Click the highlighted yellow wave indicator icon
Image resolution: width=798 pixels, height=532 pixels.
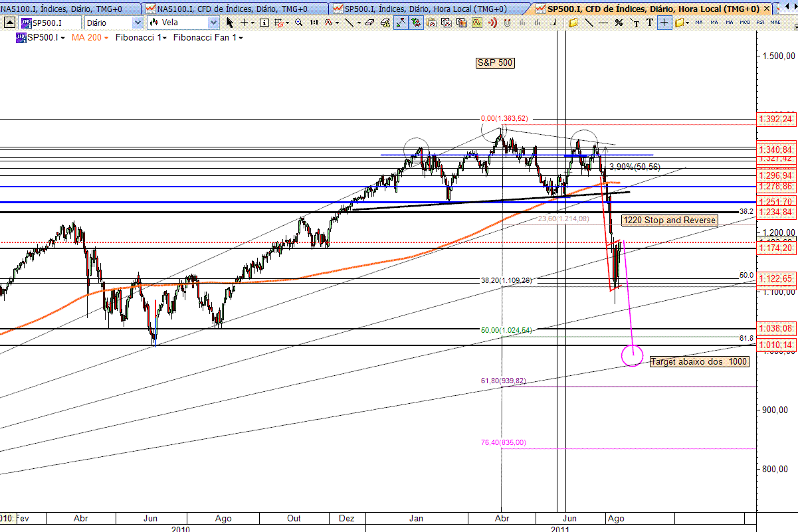pyautogui.click(x=477, y=22)
